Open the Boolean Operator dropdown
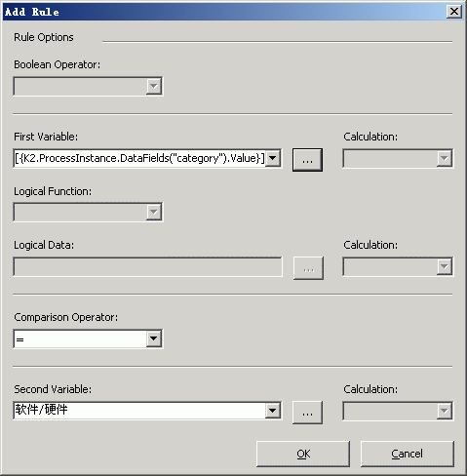This screenshot has width=467, height=476. pyautogui.click(x=154, y=86)
